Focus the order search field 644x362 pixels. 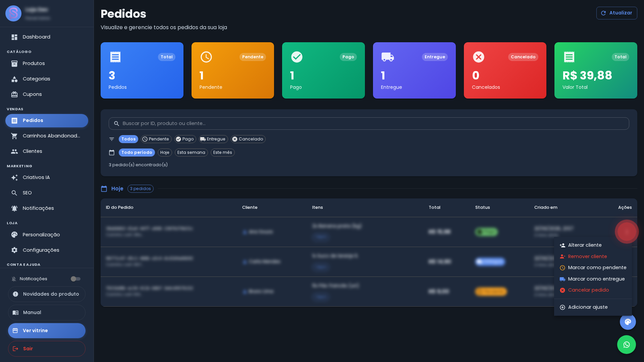coord(369,123)
